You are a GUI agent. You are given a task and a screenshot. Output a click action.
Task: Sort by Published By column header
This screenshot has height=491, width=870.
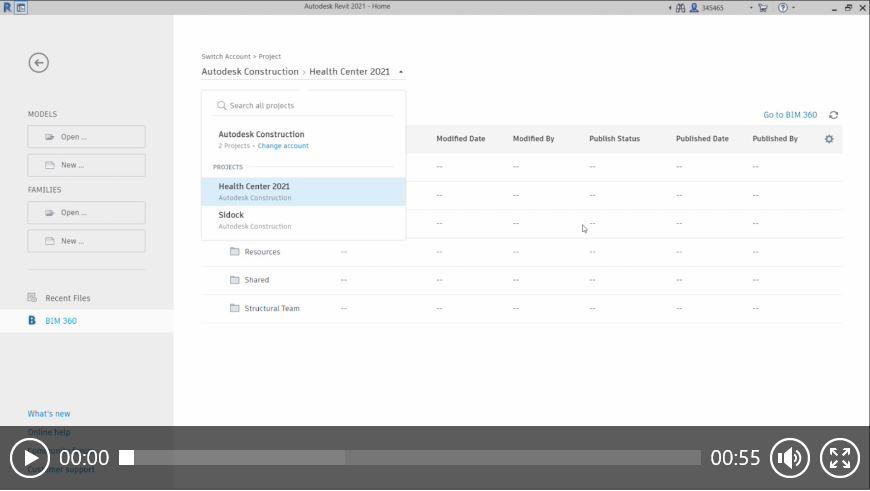pos(775,139)
